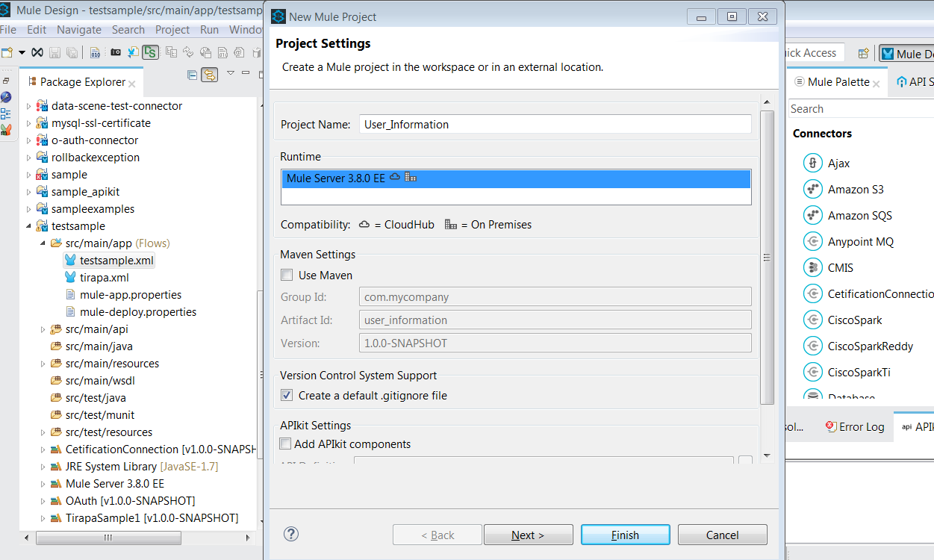Click the binary 010 file toolbar icon
The height and width of the screenshot is (560, 934).
coord(96,52)
